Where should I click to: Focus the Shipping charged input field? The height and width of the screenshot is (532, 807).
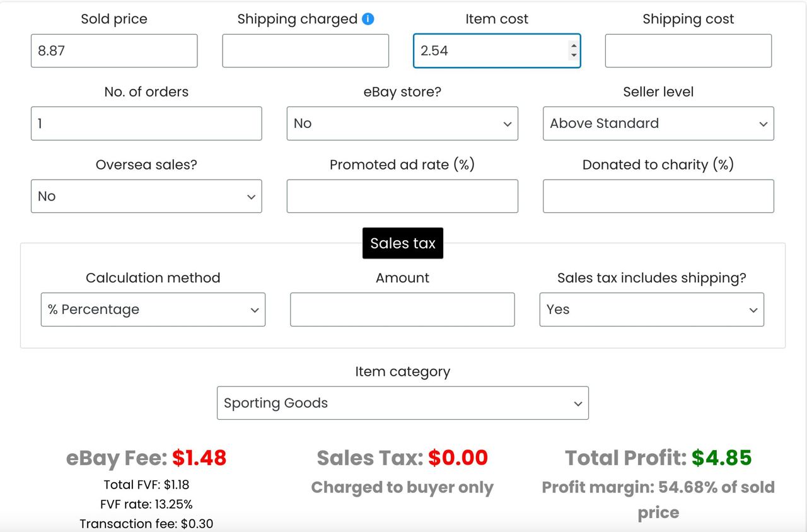pyautogui.click(x=306, y=51)
